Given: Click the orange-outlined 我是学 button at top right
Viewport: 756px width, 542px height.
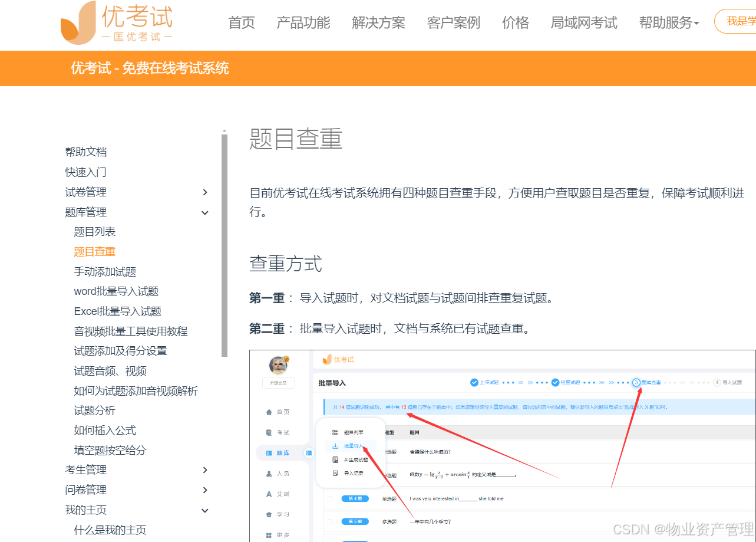Looking at the screenshot, I should click(x=737, y=21).
